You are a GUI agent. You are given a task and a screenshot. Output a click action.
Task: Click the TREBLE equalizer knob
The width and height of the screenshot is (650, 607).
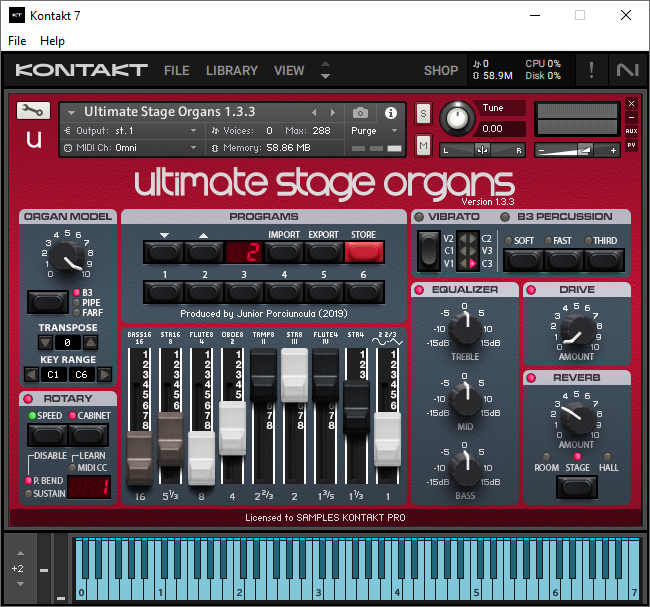[465, 329]
